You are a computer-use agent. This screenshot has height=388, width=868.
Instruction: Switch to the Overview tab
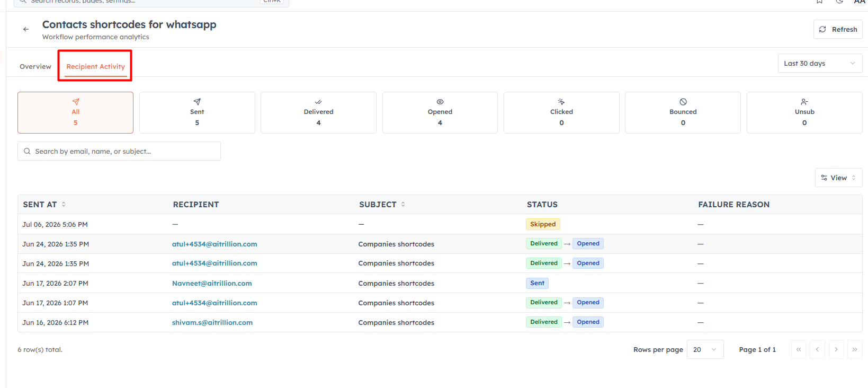pyautogui.click(x=35, y=66)
